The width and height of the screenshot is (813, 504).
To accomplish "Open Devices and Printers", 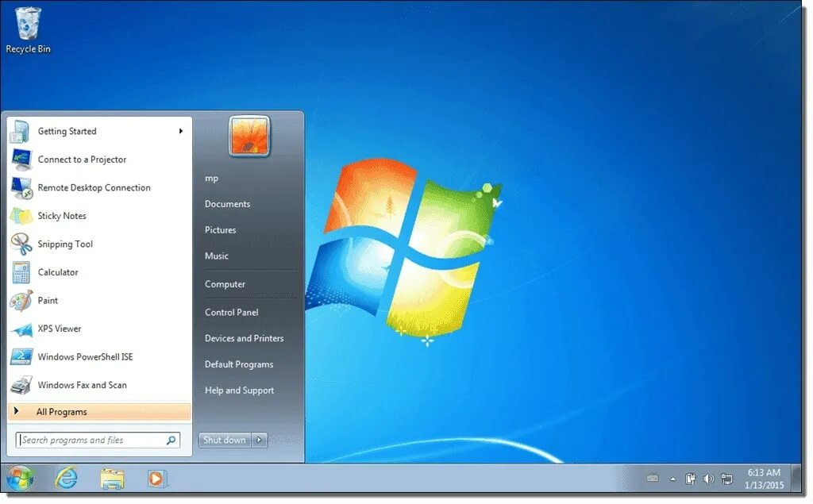I will click(245, 339).
